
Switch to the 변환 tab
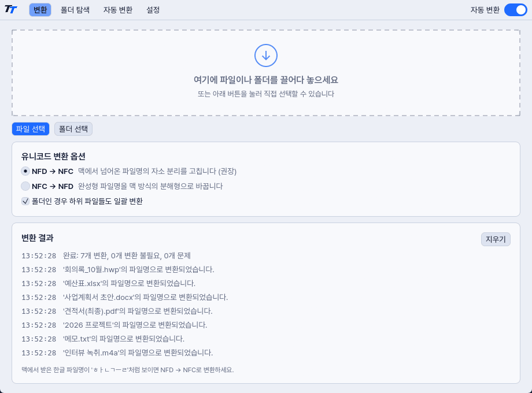40,10
